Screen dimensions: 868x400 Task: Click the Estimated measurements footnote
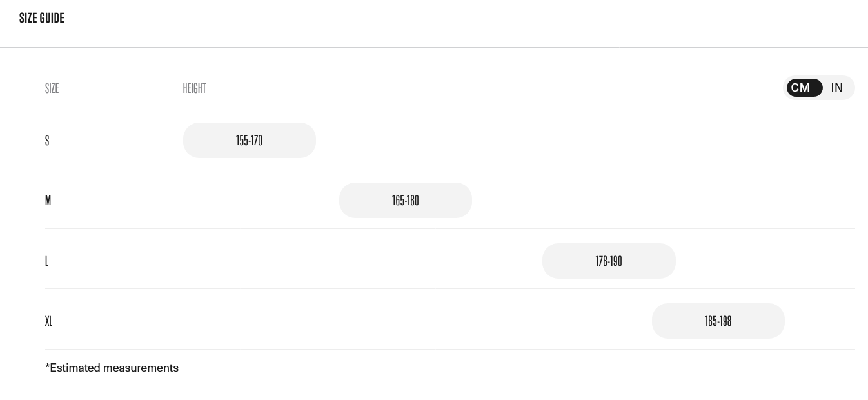click(112, 368)
